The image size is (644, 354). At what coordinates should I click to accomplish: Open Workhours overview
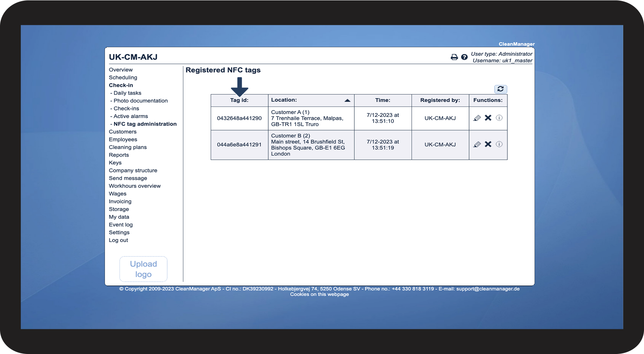[x=134, y=186]
